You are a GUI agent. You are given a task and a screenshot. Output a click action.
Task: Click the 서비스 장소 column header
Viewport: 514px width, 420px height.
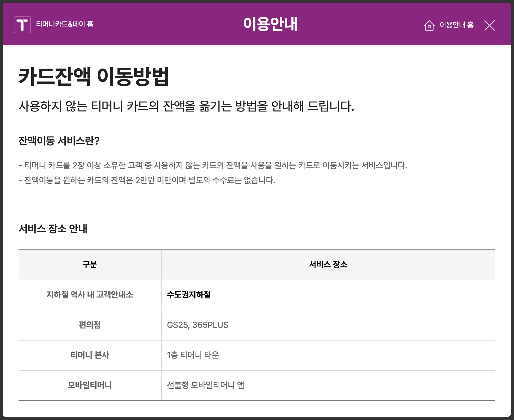328,264
